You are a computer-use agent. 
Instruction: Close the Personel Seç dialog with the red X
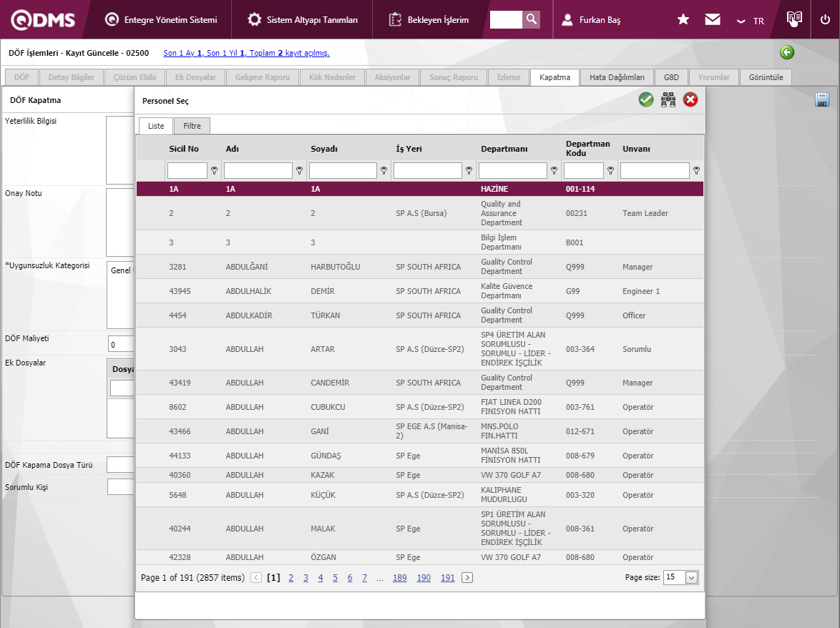pyautogui.click(x=690, y=100)
